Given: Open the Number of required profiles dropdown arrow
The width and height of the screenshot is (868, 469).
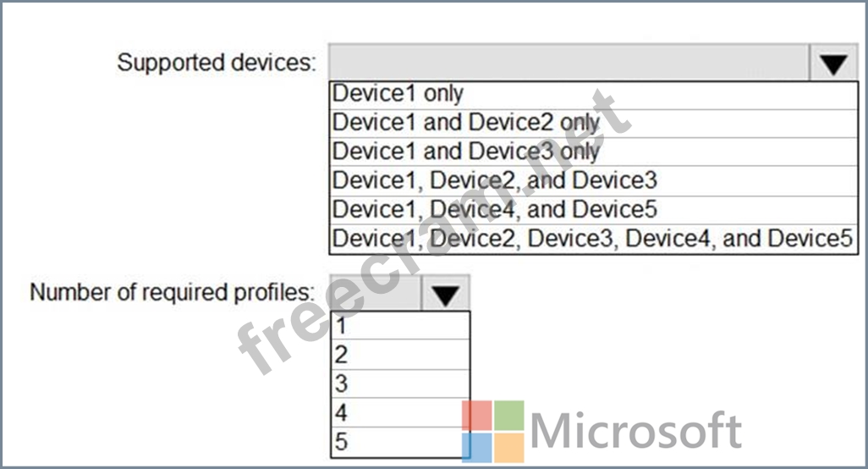Looking at the screenshot, I should click(445, 293).
